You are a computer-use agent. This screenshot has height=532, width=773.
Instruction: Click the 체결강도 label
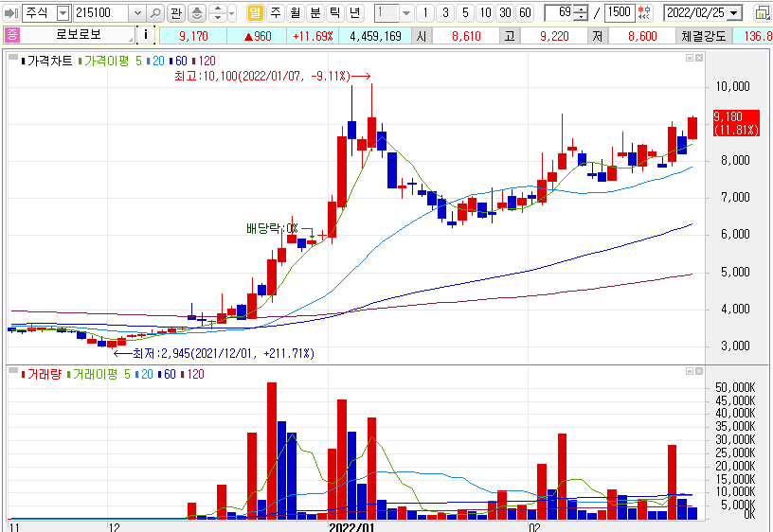(704, 36)
